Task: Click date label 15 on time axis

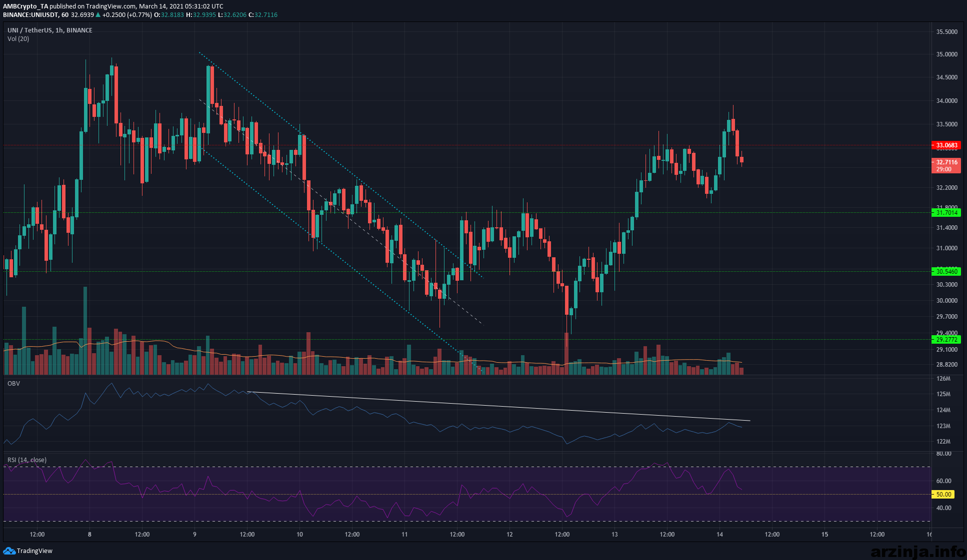Action: click(x=824, y=534)
